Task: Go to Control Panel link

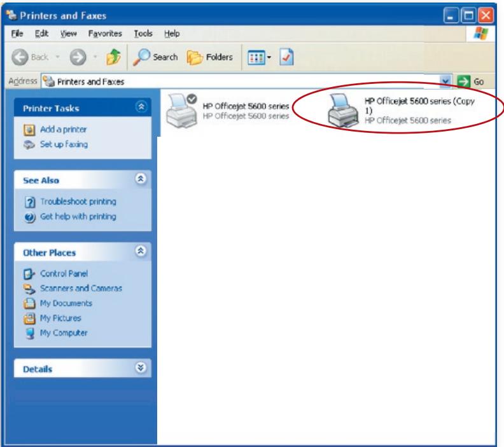Action: click(x=64, y=273)
